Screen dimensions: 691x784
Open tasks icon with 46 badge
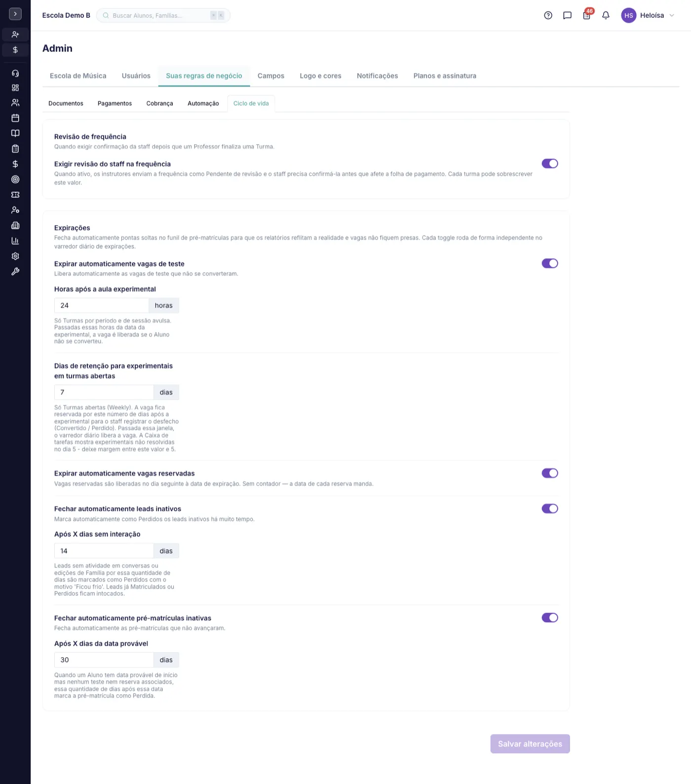coord(587,15)
